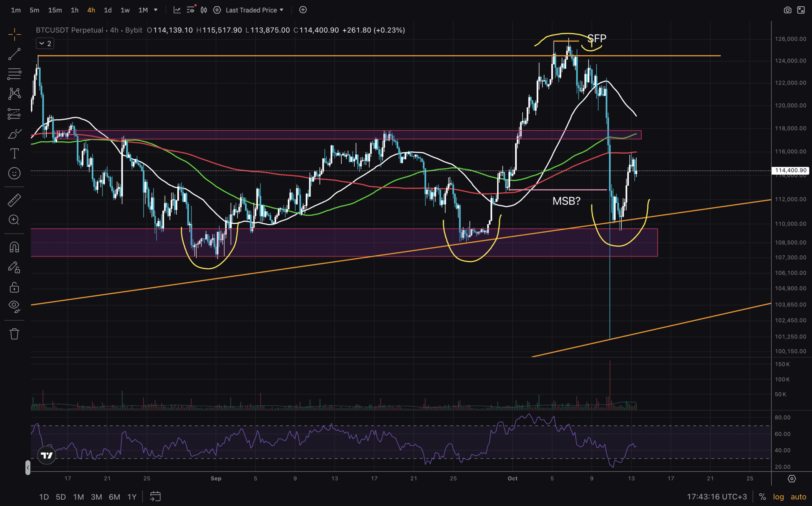
Task: Switch to the 1d timeframe
Action: [x=108, y=10]
